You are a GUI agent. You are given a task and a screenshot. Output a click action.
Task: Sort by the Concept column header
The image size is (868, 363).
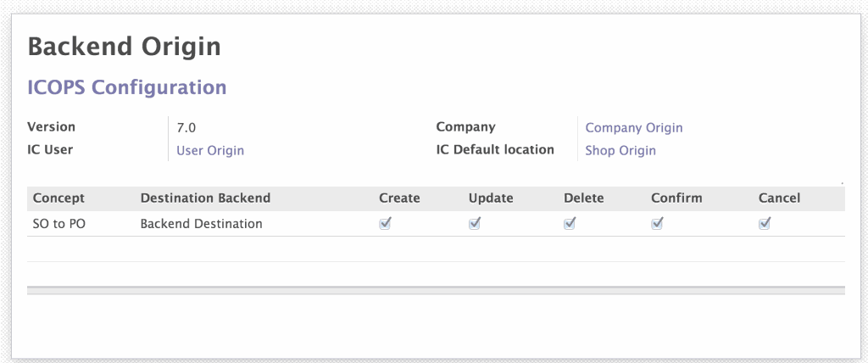coord(58,198)
